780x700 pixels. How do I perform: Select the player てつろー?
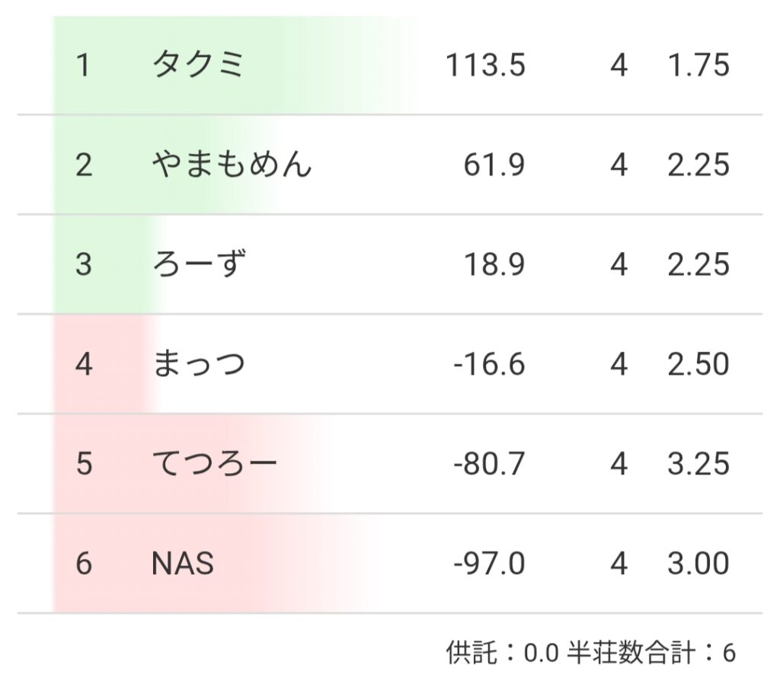[x=215, y=464]
